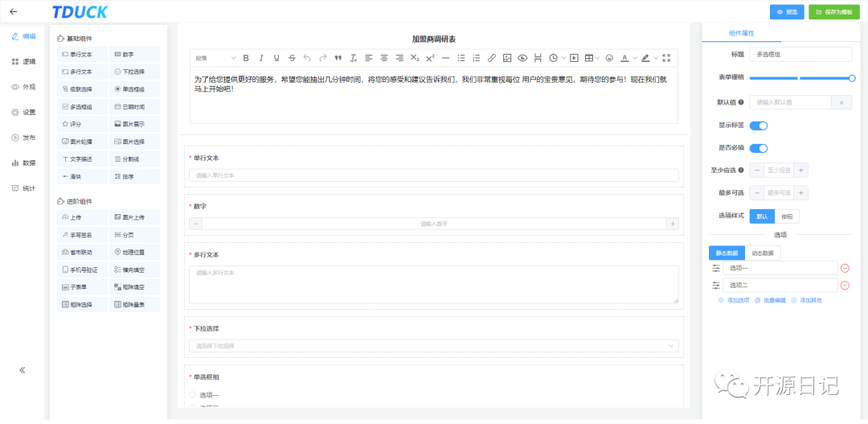The image size is (868, 424).
Task: Apply subscript formatting
Action: pyautogui.click(x=415, y=58)
